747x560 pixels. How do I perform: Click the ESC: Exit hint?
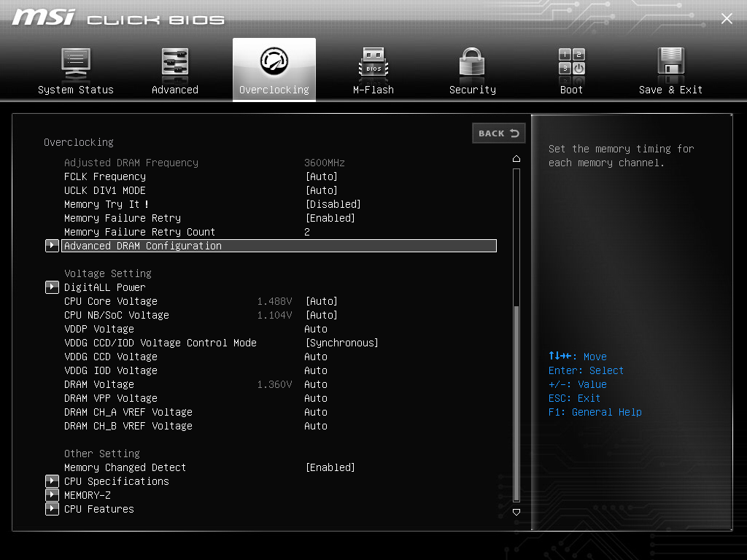click(x=575, y=398)
